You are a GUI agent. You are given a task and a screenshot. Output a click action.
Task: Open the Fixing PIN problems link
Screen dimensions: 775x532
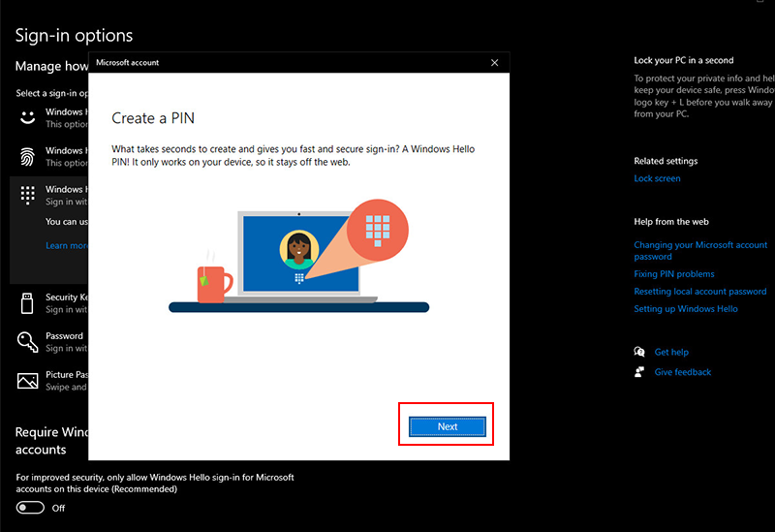[x=674, y=274]
